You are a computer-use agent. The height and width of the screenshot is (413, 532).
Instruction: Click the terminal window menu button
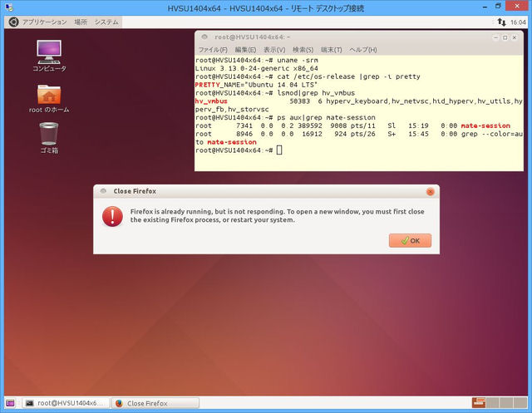pyautogui.click(x=204, y=37)
